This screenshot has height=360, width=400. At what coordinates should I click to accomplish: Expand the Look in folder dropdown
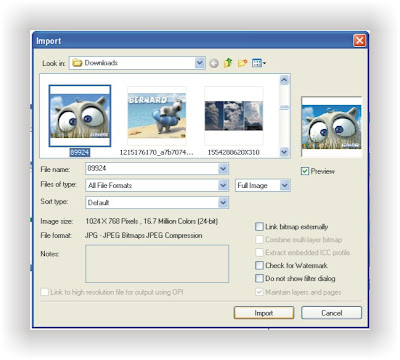[199, 63]
